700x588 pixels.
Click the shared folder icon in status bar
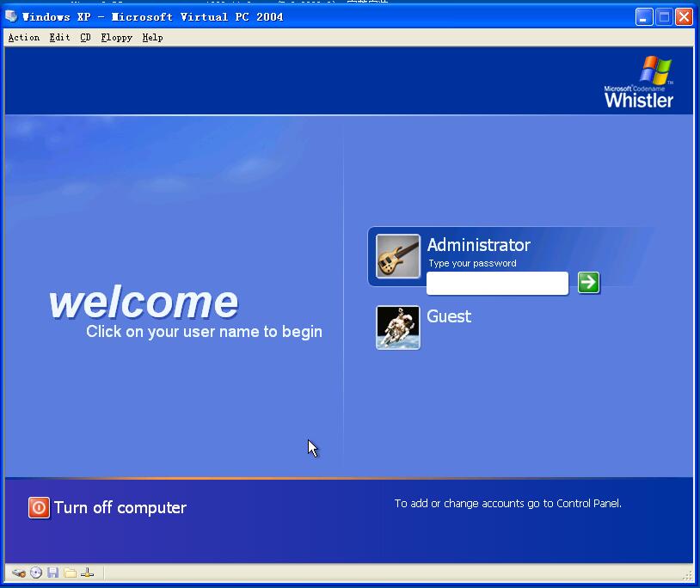(70, 573)
